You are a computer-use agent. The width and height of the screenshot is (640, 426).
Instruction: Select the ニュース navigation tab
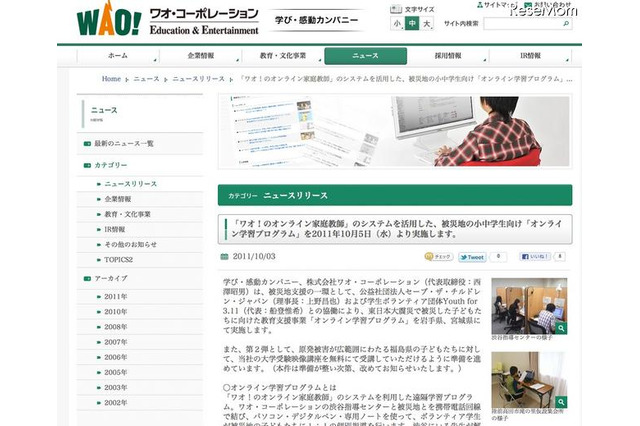[x=366, y=56]
